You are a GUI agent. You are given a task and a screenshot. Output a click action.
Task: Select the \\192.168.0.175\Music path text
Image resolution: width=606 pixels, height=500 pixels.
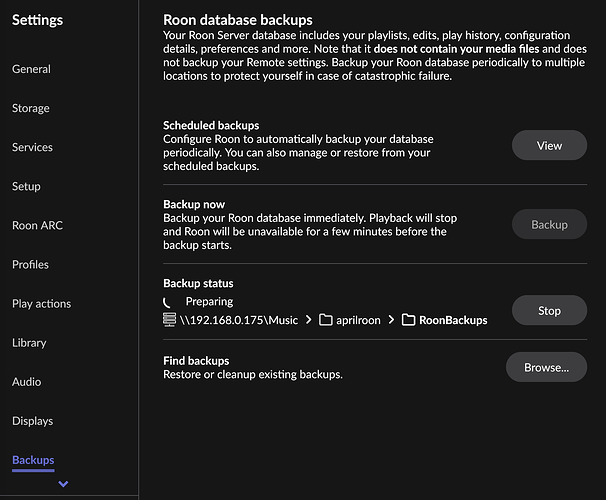(239, 320)
